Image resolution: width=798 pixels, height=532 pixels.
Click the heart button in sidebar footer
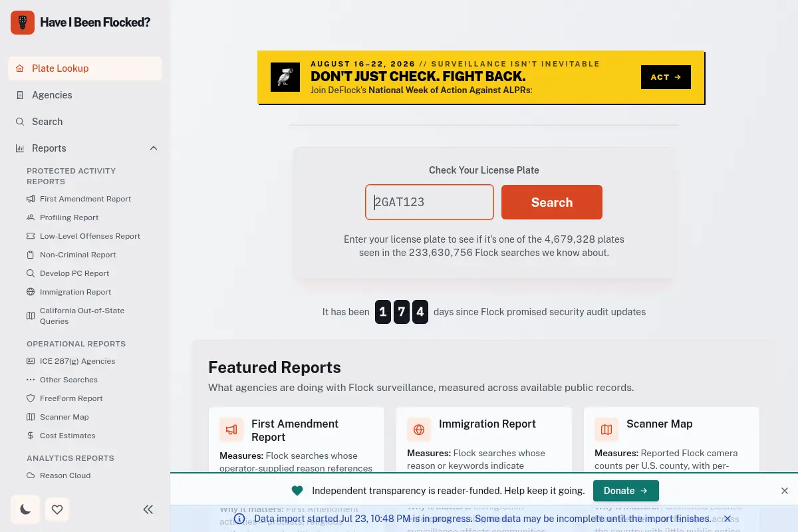[57, 509]
